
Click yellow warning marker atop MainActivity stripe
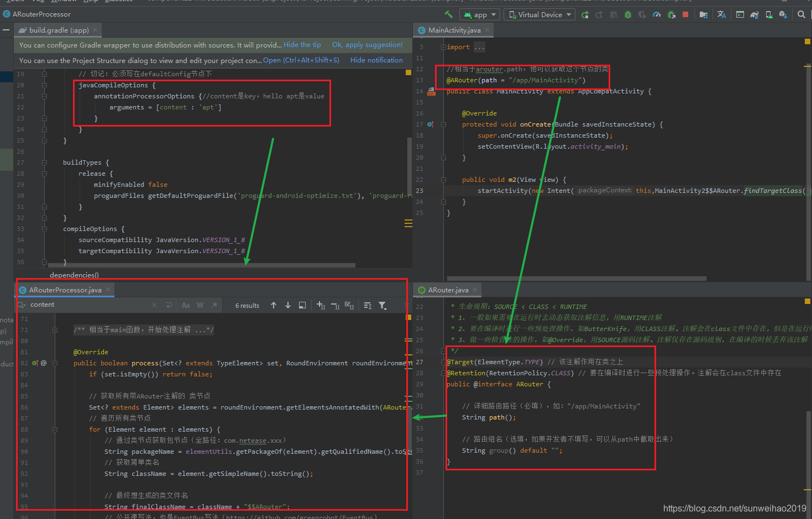tap(808, 41)
